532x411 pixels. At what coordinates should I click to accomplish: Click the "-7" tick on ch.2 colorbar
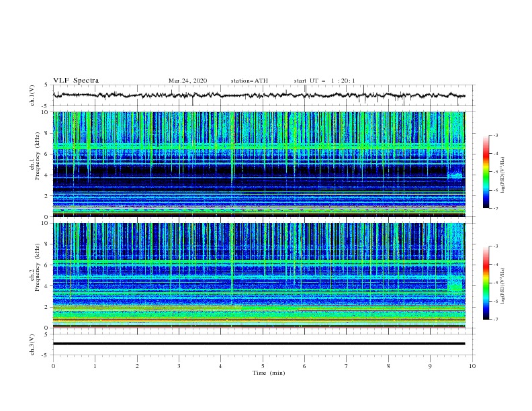point(496,320)
